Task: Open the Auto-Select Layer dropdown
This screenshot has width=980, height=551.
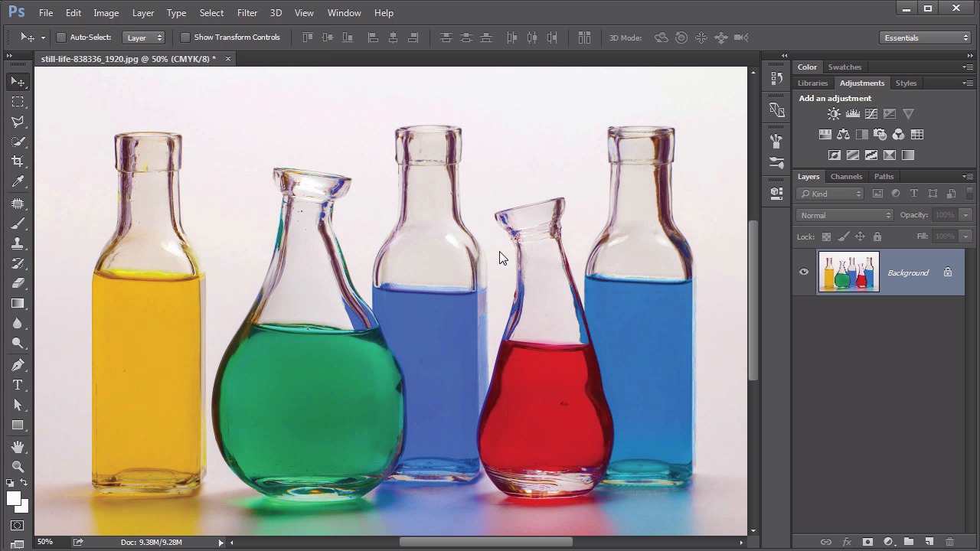Action: [x=144, y=37]
